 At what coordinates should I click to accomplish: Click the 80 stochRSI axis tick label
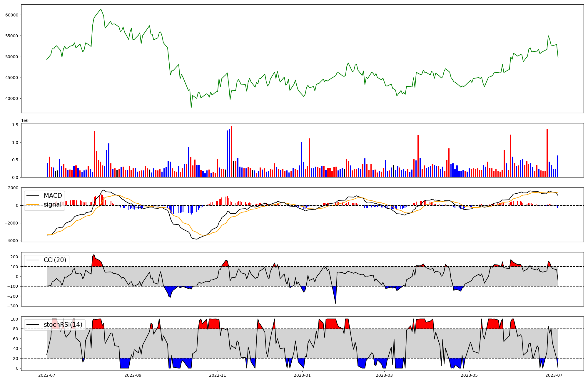(x=15, y=329)
